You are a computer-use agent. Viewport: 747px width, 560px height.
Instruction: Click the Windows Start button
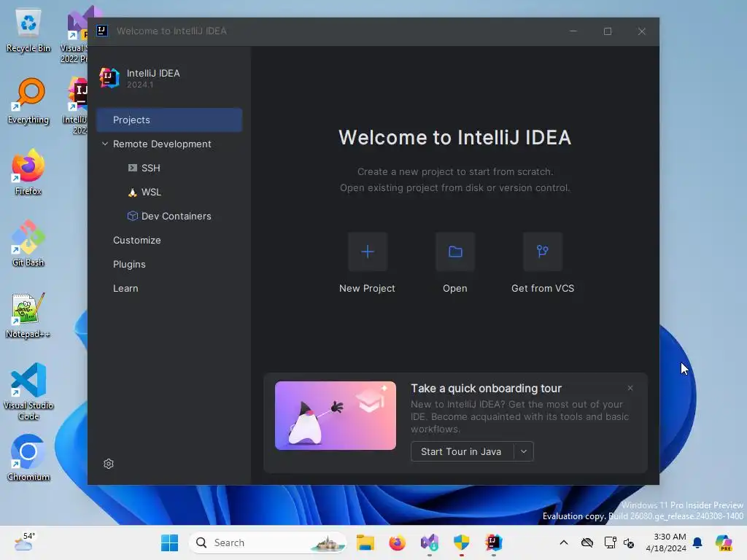[169, 542]
